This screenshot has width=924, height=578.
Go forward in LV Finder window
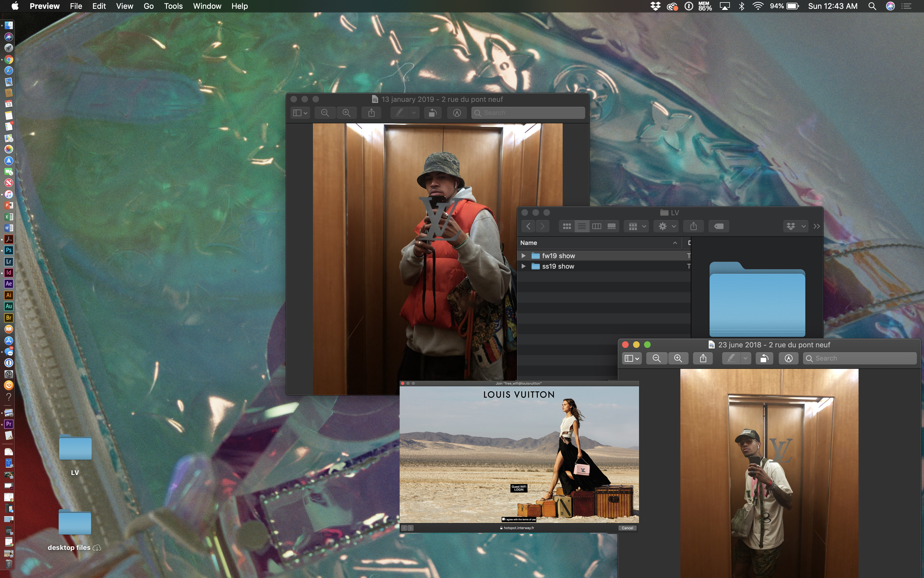pyautogui.click(x=543, y=226)
